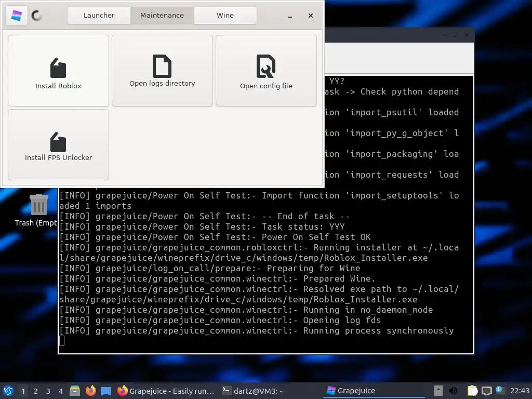Open the clipboard manager tray icon

click(472, 391)
